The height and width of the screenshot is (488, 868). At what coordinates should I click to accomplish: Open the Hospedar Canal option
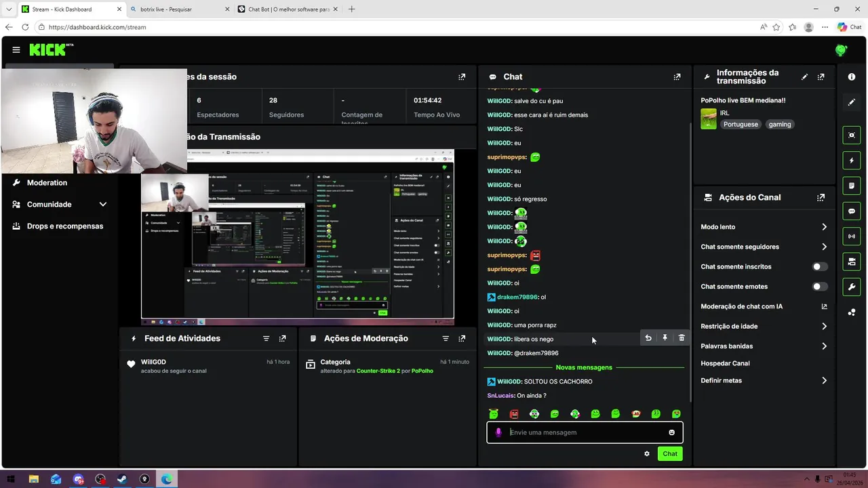[725, 363]
